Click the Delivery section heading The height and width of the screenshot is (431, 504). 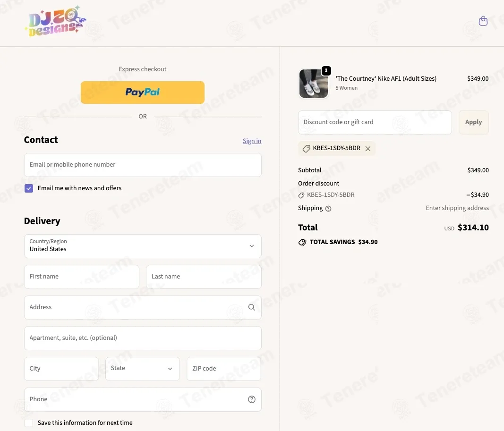pos(42,221)
